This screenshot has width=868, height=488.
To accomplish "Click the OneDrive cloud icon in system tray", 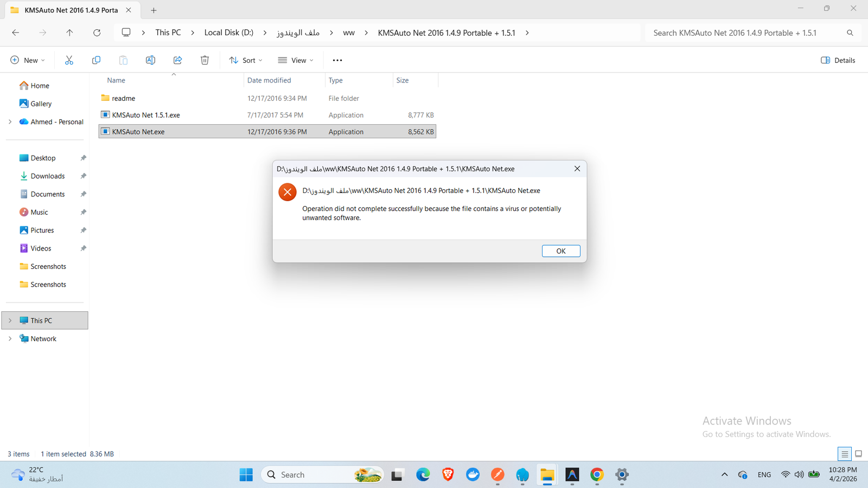I will [743, 475].
